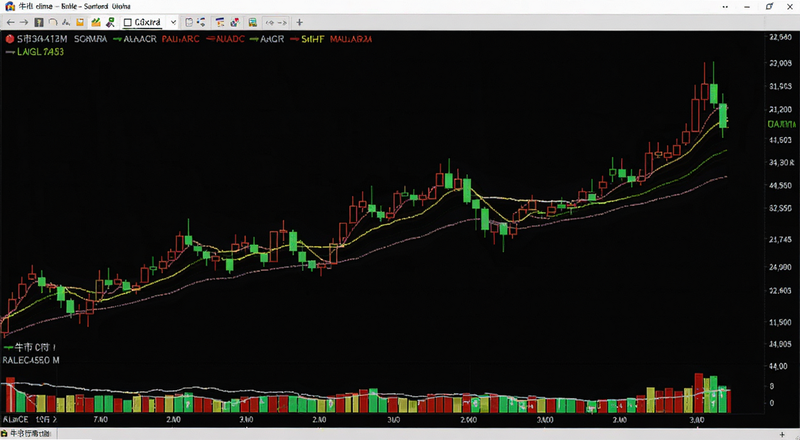Image resolution: width=800 pixels, height=440 pixels.
Task: Select the bottom status bar tab with green icon
Action: pos(29,434)
